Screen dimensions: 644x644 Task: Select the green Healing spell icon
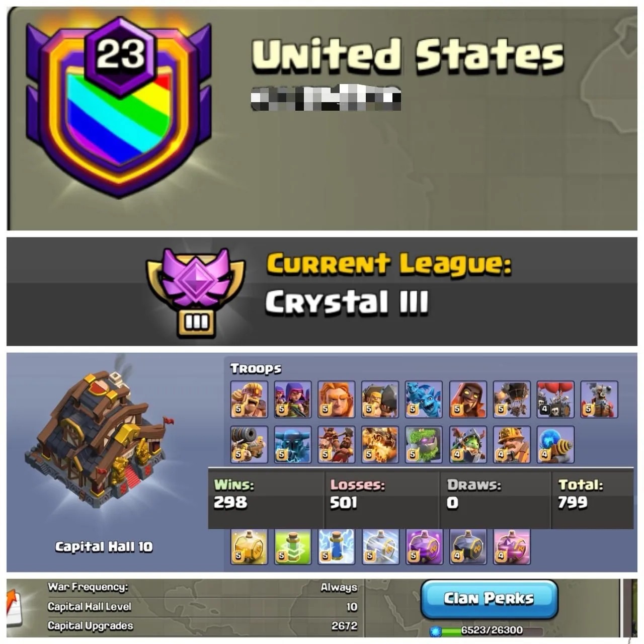(292, 546)
